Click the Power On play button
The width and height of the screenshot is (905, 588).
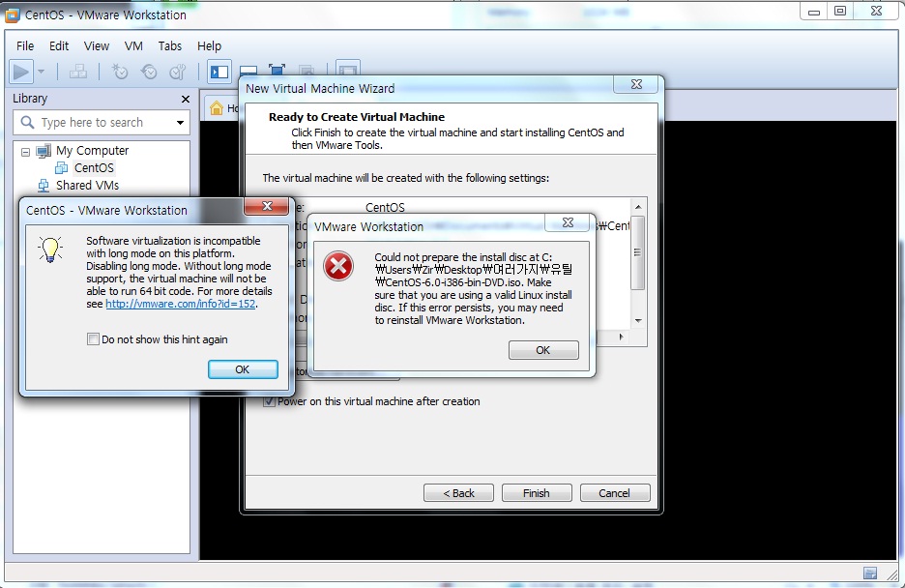coord(20,72)
